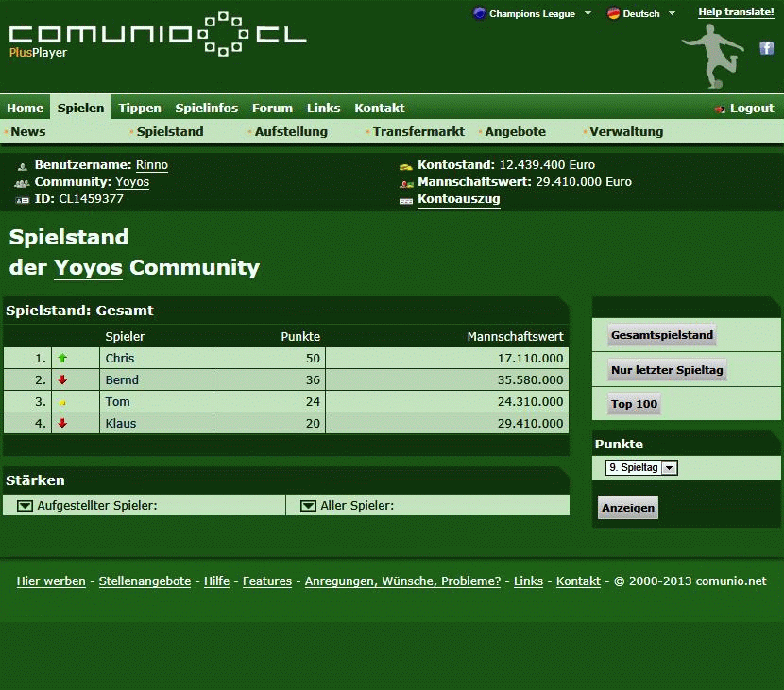The image size is (784, 690).
Task: Expand the Aufgestellter Spieler section
Action: 26,506
